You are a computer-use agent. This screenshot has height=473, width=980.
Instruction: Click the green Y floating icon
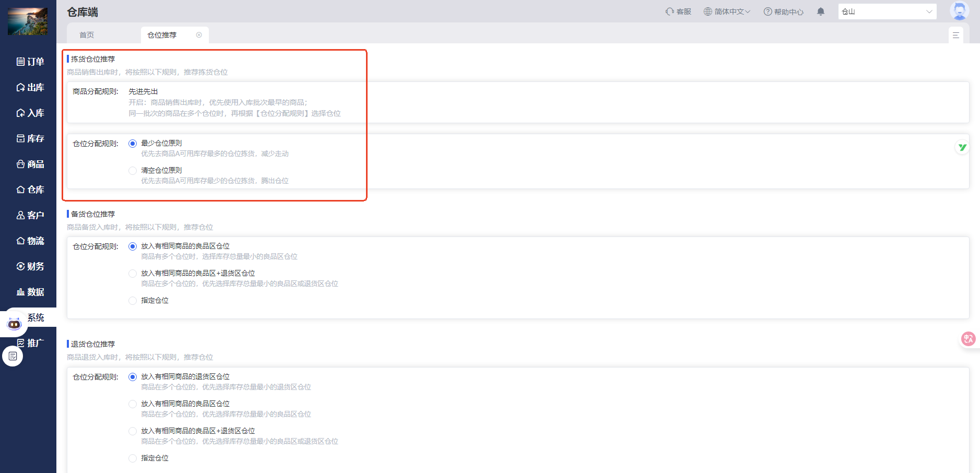(x=962, y=147)
